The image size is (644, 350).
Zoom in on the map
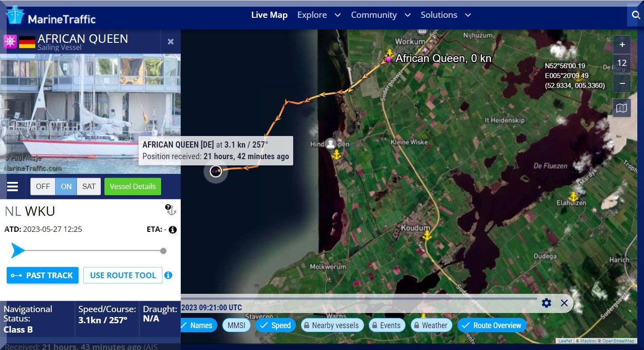pyautogui.click(x=622, y=45)
